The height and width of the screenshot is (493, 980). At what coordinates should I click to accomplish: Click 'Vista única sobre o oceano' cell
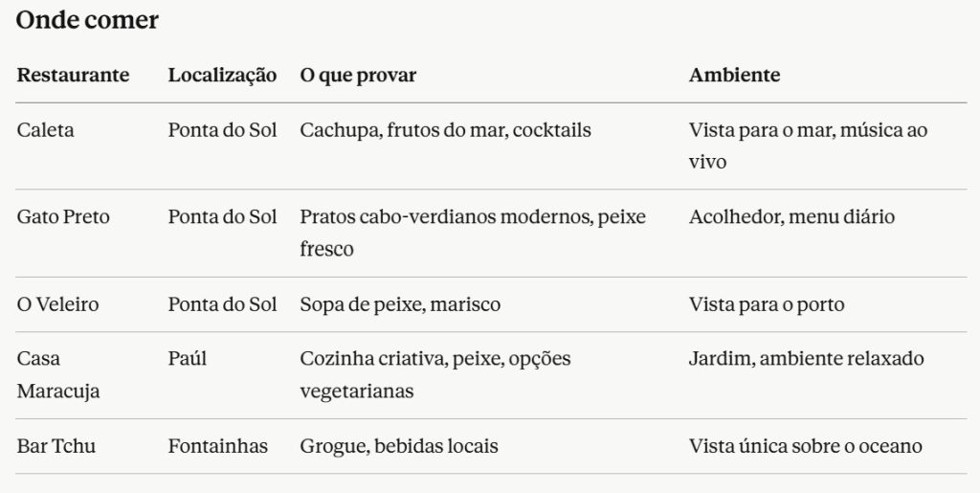[x=805, y=446]
